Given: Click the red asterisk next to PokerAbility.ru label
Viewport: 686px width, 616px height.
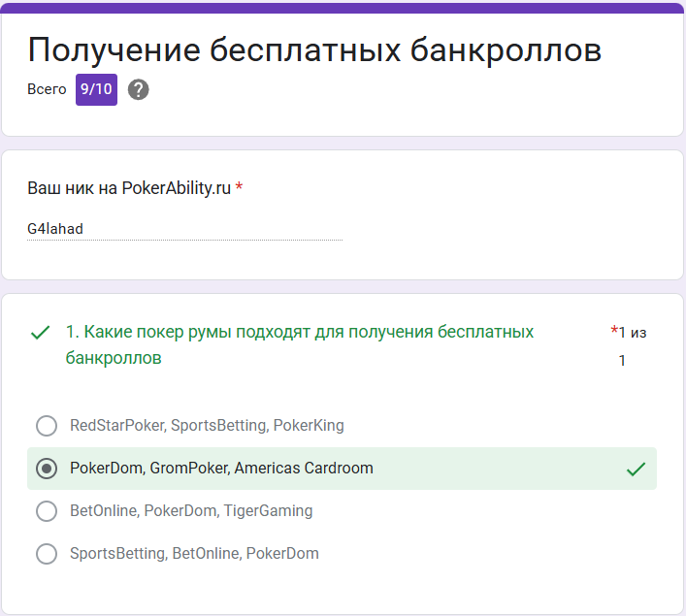Looking at the screenshot, I should [x=239, y=187].
